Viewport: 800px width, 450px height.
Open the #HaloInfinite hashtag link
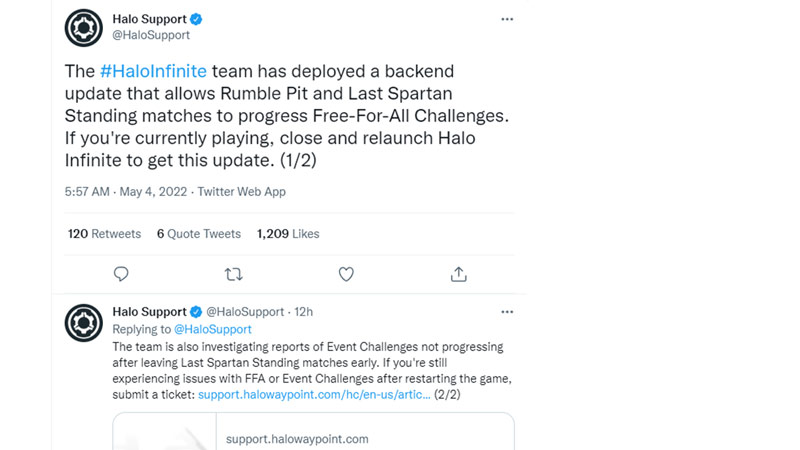[x=152, y=72]
